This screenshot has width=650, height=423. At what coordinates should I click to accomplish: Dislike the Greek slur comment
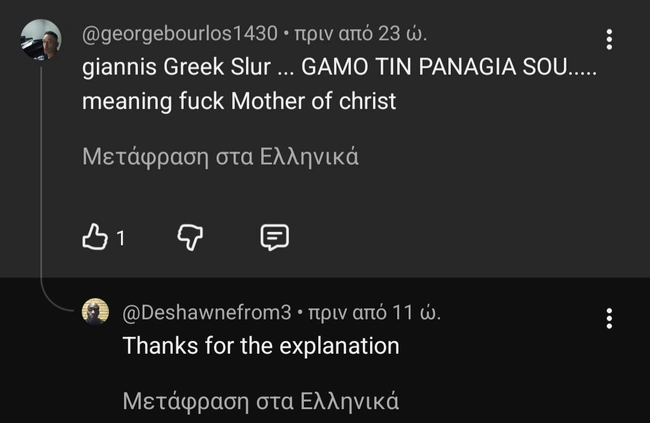click(x=191, y=237)
